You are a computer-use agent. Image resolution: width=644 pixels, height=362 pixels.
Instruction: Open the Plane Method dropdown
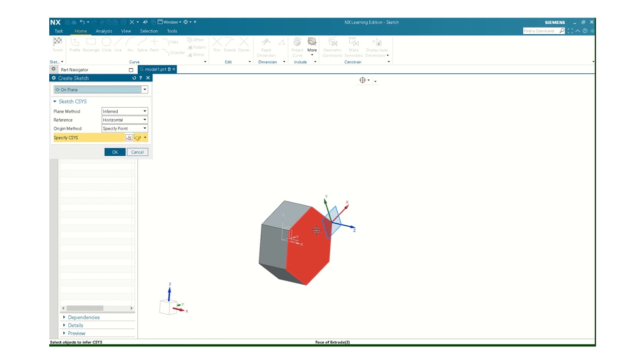pyautogui.click(x=125, y=111)
